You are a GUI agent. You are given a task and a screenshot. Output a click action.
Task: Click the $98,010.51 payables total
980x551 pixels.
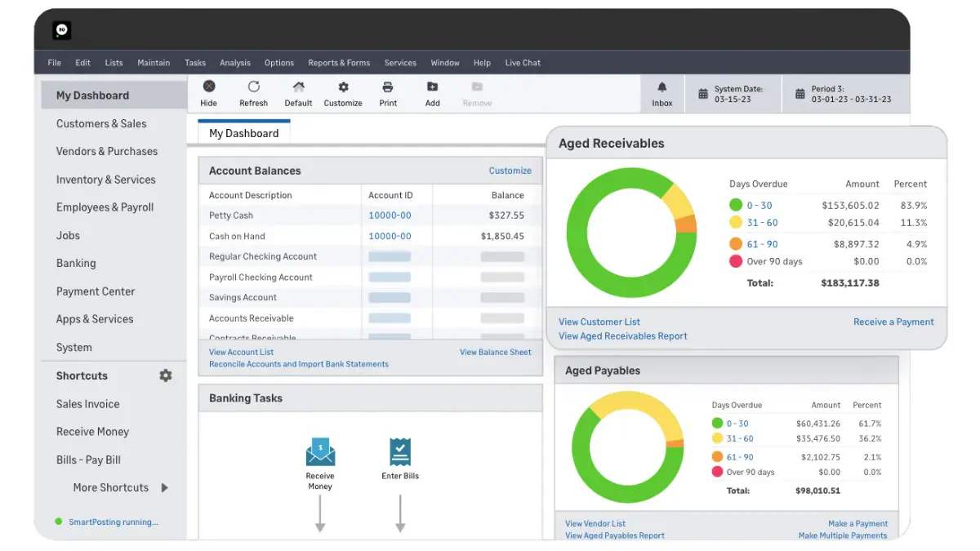pyautogui.click(x=817, y=491)
